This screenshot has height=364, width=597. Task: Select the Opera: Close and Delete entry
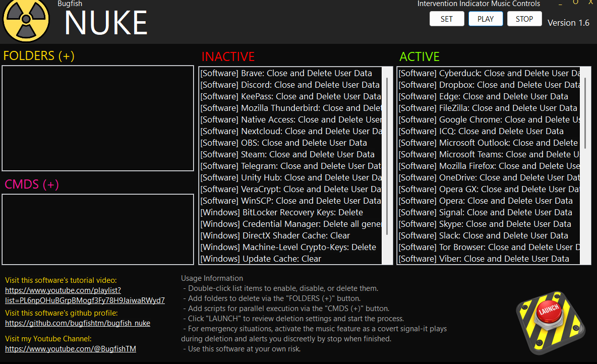coord(489,201)
